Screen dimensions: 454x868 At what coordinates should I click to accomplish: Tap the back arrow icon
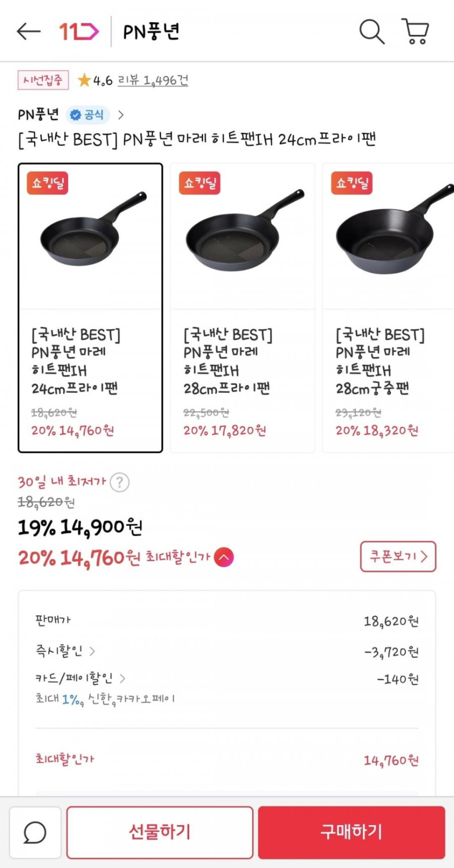[29, 32]
